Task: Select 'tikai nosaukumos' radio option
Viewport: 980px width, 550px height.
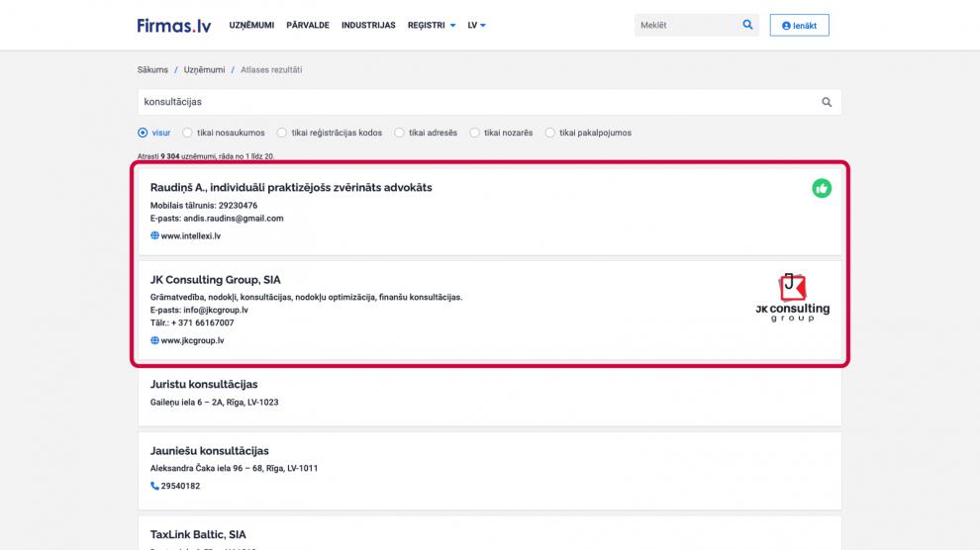Action: tap(188, 133)
